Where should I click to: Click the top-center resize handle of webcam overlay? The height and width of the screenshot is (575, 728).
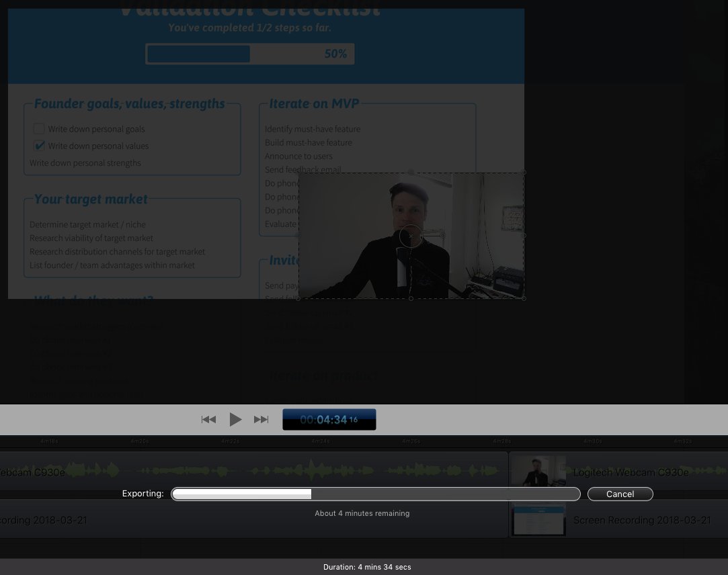pyautogui.click(x=411, y=173)
